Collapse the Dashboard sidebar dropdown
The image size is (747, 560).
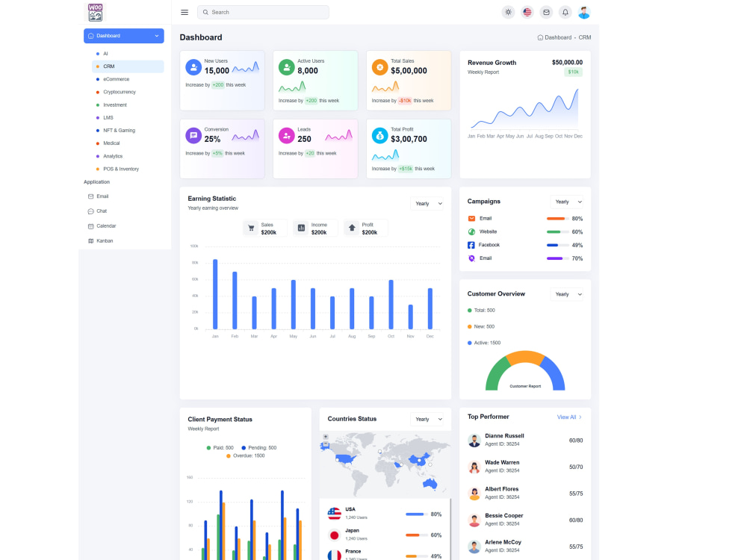point(124,36)
